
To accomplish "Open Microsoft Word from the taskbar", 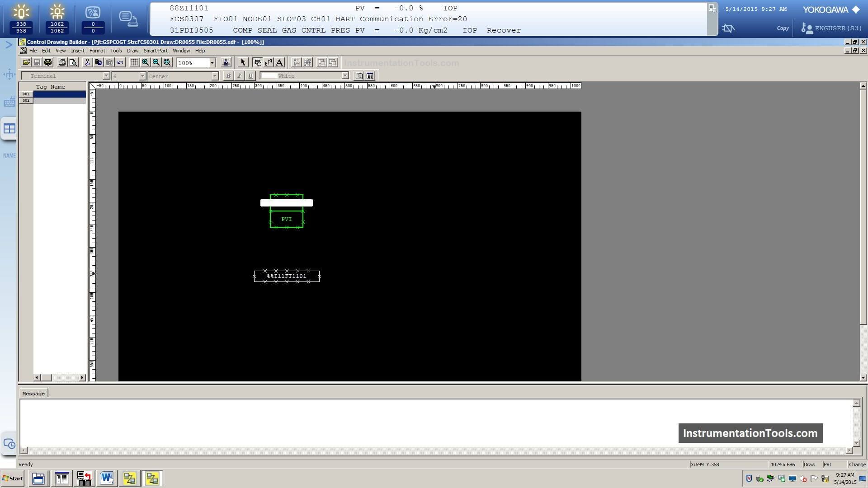I will tap(107, 479).
